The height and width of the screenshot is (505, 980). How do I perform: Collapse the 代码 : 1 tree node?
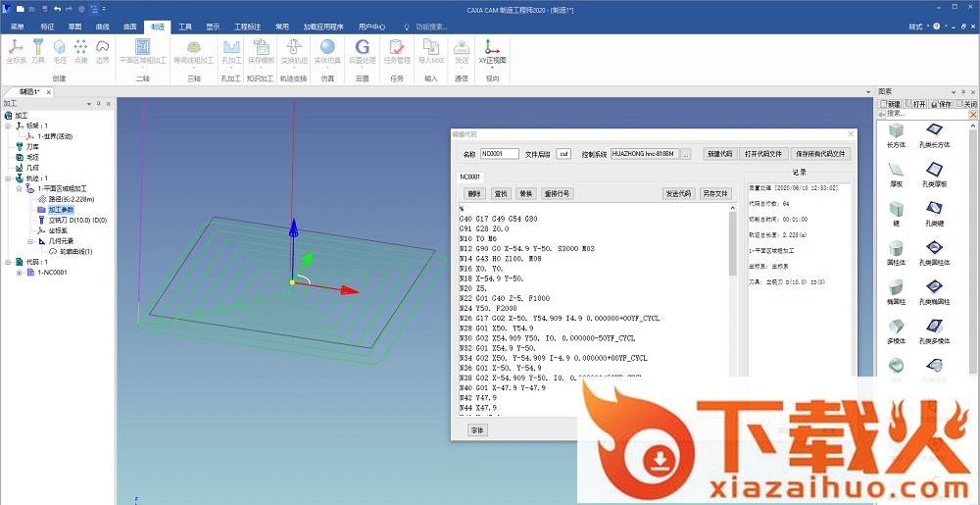tap(8, 262)
